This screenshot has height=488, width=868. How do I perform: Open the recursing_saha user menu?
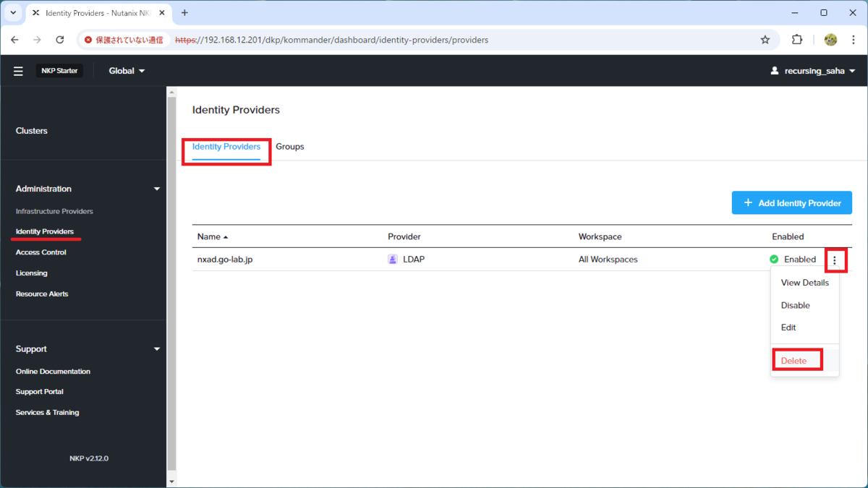pyautogui.click(x=813, y=71)
